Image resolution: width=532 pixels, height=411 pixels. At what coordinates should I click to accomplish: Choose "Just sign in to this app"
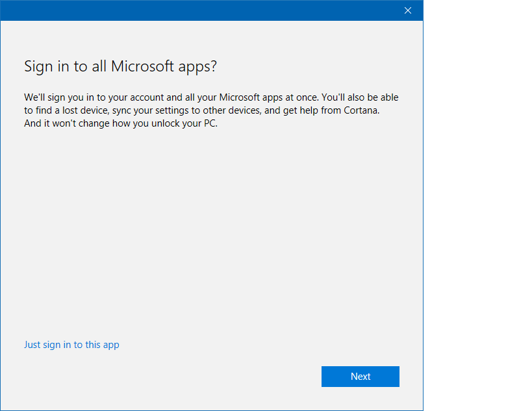click(x=71, y=345)
